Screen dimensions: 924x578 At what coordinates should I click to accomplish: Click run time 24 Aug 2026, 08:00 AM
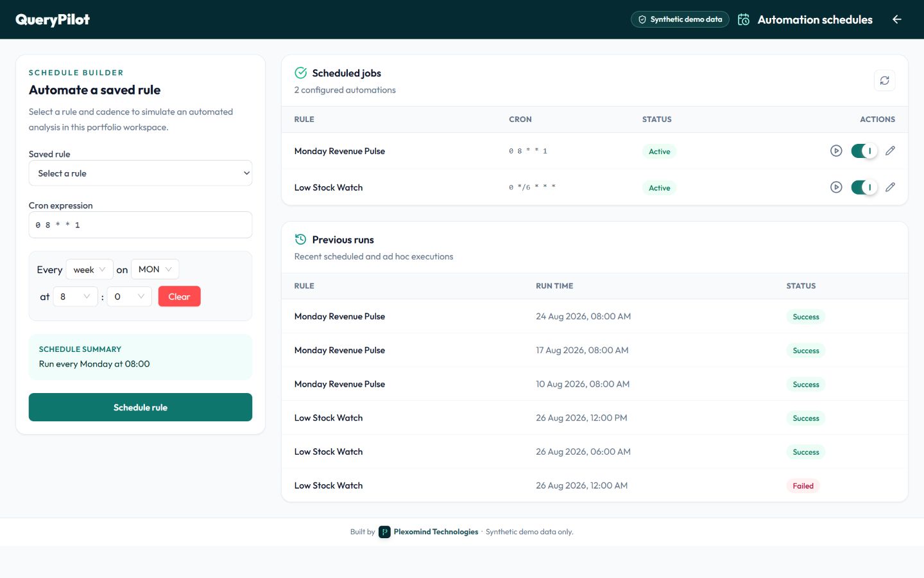(583, 317)
